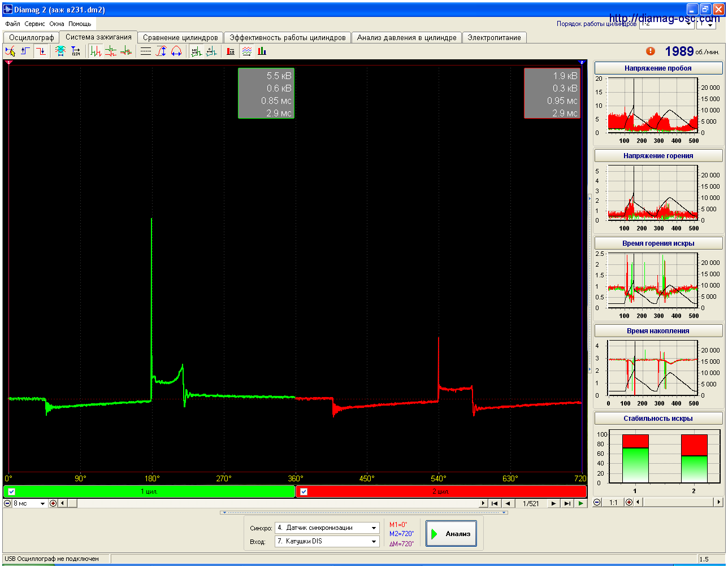Toggle the 2 цил. checkbox

[x=304, y=491]
